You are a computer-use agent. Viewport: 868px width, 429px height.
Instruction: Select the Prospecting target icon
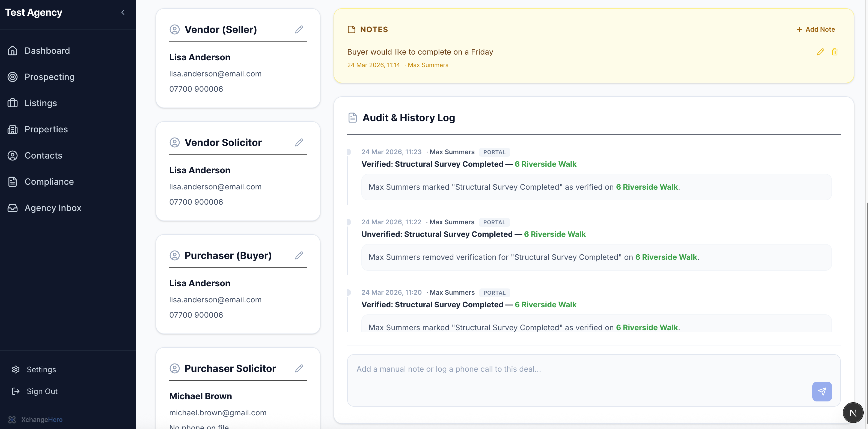coord(13,77)
